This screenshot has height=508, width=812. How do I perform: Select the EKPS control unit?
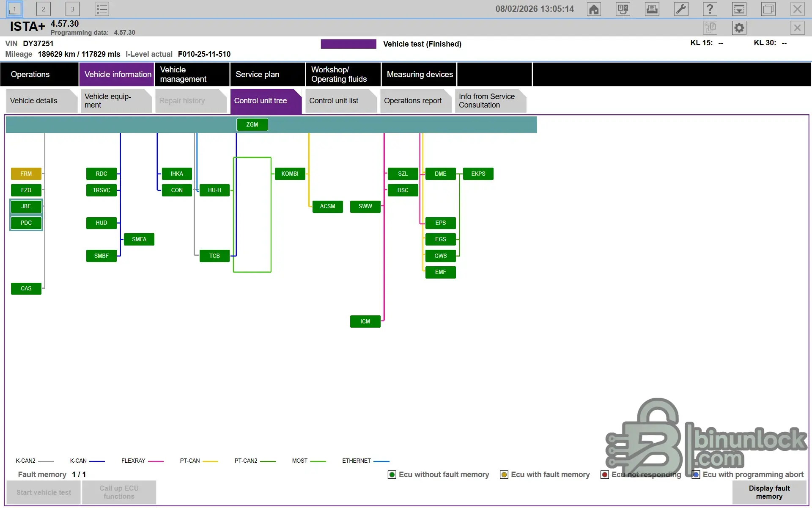coord(478,174)
